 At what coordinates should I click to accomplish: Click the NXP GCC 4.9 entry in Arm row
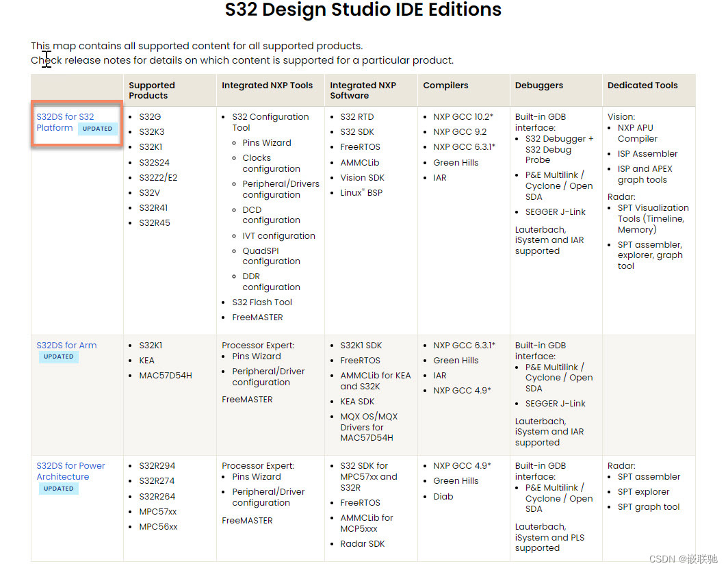pos(462,391)
